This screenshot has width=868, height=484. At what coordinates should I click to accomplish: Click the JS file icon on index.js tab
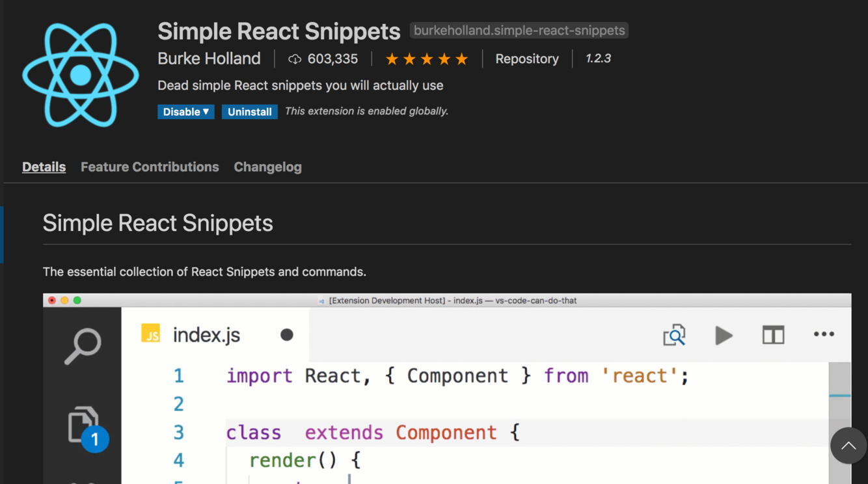151,334
